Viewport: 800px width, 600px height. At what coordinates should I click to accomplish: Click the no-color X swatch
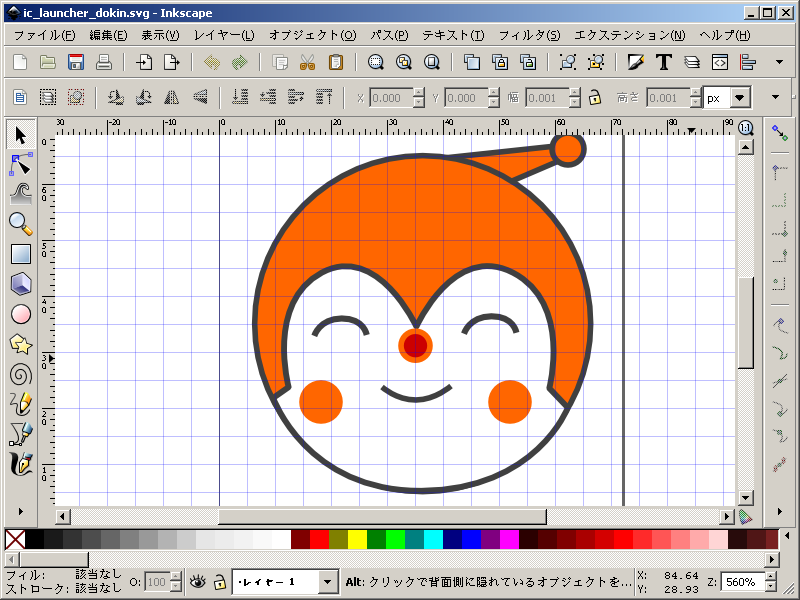14,540
